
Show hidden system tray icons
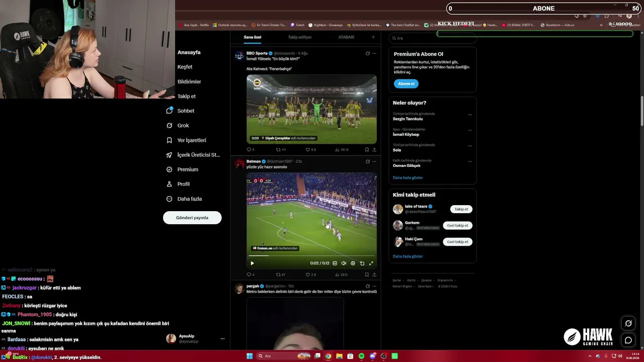point(590,356)
